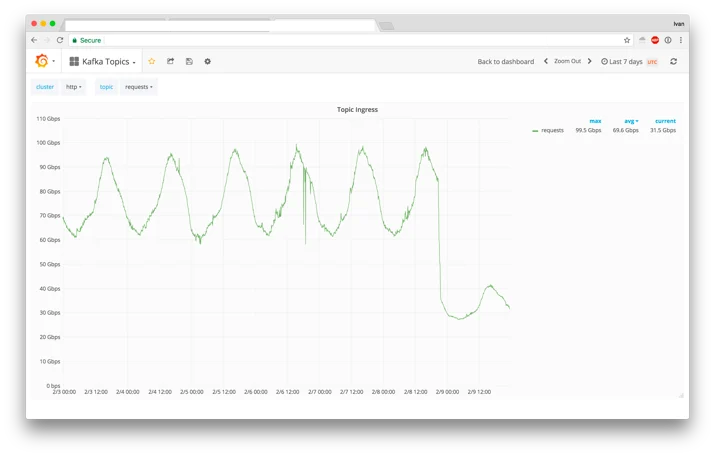The image size is (715, 456).
Task: Click the info circle extension icon
Action: 668,40
